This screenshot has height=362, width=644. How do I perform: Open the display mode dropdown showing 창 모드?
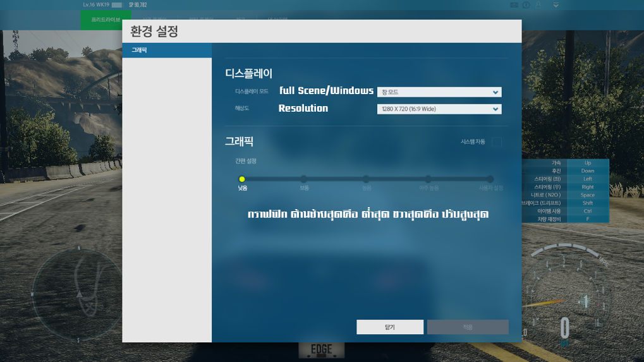click(439, 92)
